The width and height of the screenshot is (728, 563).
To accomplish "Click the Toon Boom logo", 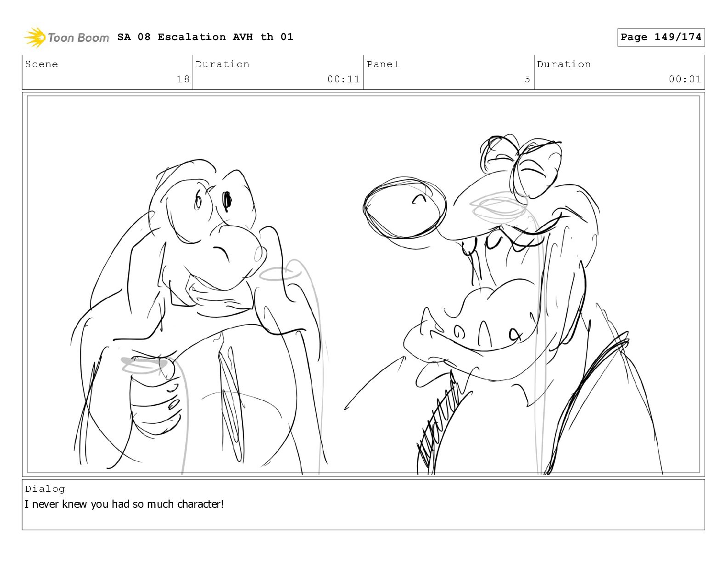I will (67, 37).
